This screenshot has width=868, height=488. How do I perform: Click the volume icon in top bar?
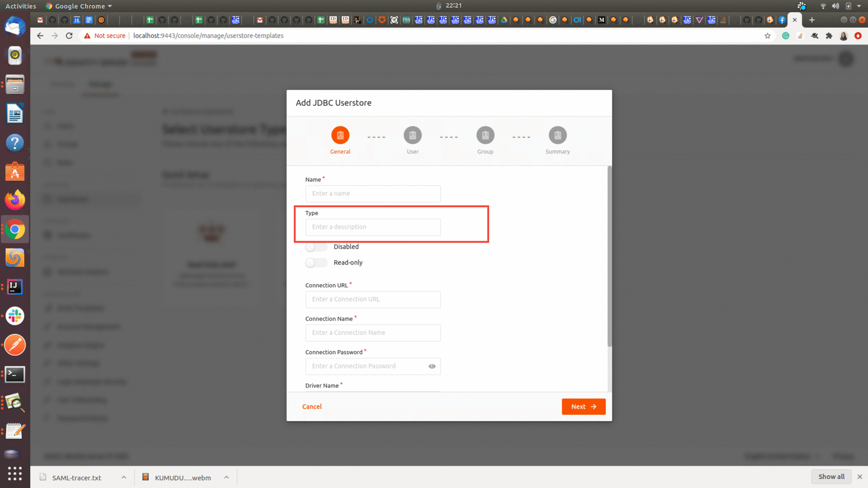(836, 6)
